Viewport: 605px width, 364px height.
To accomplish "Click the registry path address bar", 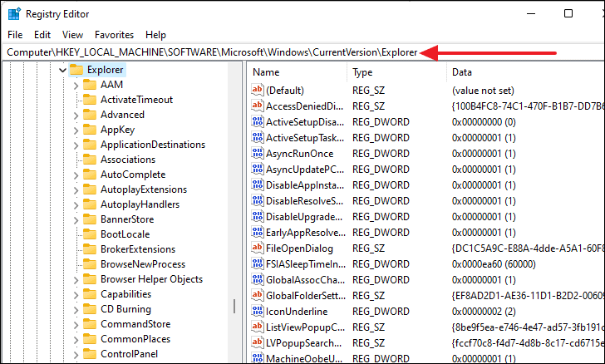I will pyautogui.click(x=302, y=52).
